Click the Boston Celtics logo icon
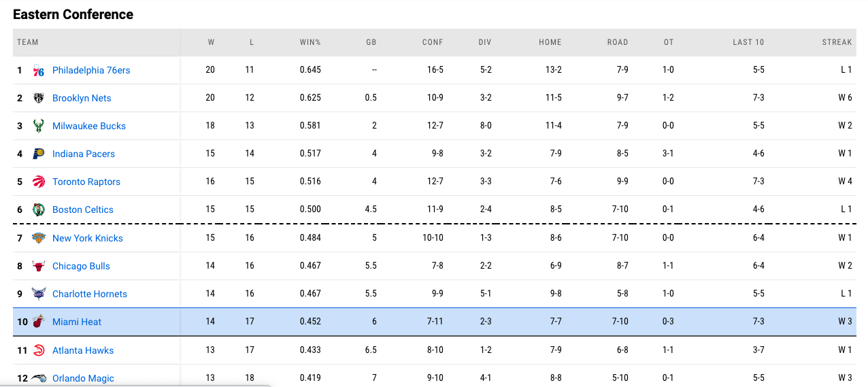Image resolution: width=868 pixels, height=387 pixels. [39, 209]
